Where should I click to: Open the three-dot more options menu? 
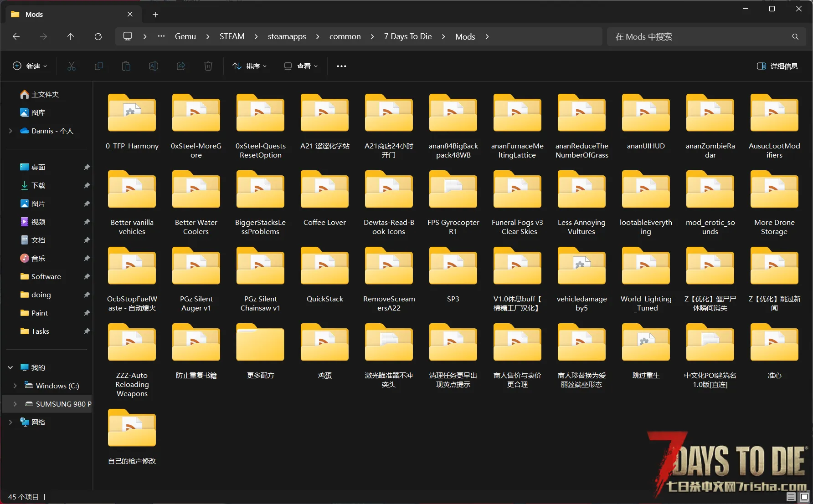tap(341, 66)
